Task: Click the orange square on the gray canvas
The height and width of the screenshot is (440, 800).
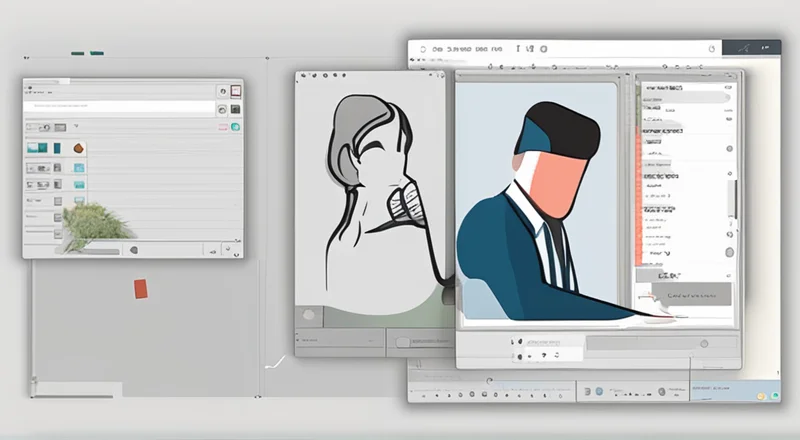Action: pos(141,289)
